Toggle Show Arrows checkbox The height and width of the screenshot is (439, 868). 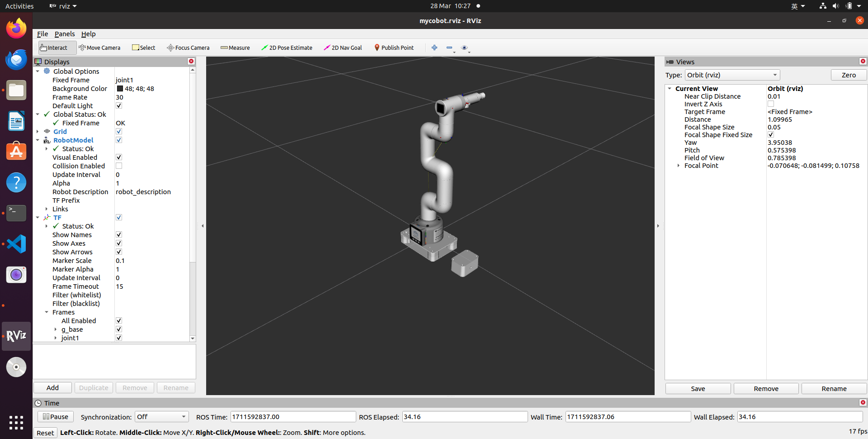click(x=119, y=252)
